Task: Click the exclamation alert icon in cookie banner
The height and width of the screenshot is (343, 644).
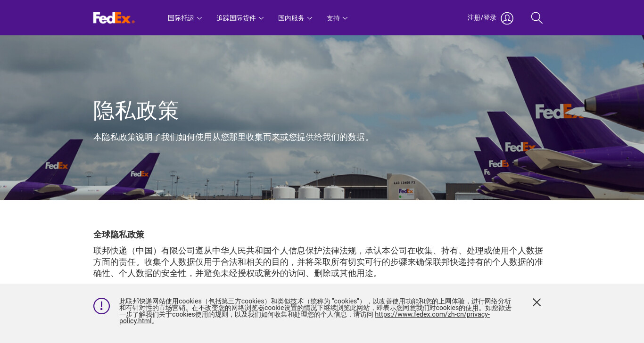Action: click(x=101, y=306)
